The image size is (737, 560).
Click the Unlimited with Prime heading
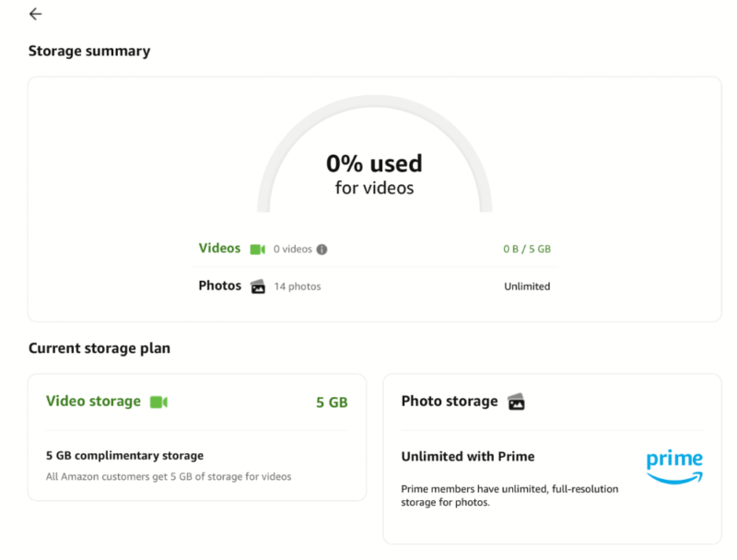[468, 456]
